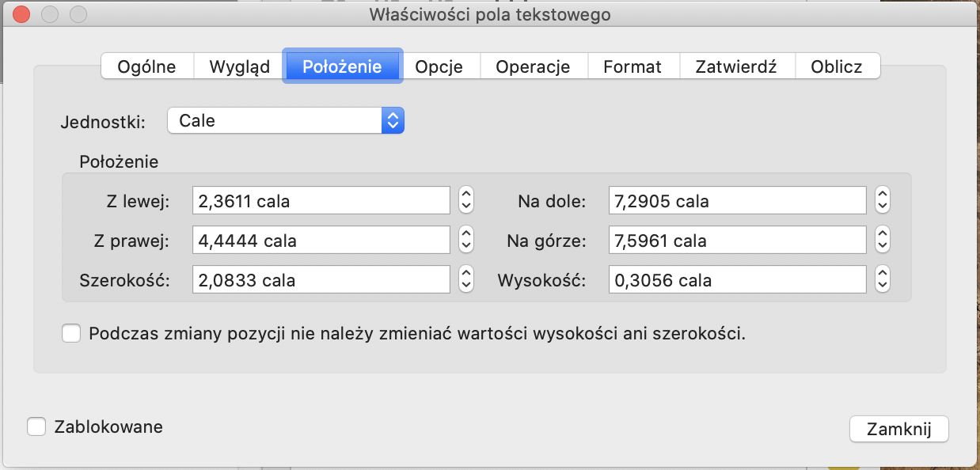Switch to the Ogólne tab
The height and width of the screenshot is (470, 980).
coord(146,66)
